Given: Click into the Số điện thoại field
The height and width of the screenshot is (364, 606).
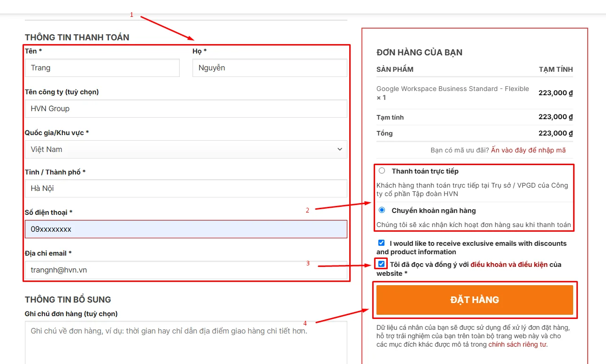Looking at the screenshot, I should tap(186, 229).
